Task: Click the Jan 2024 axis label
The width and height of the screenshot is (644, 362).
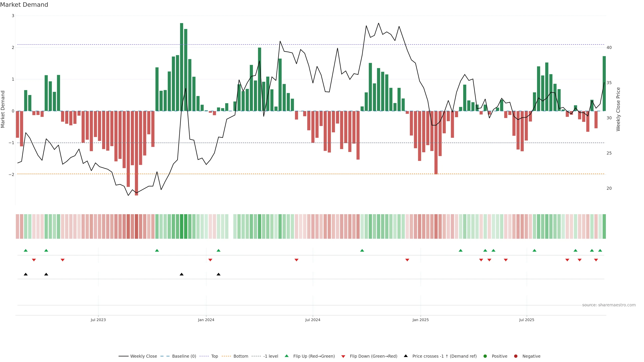Action: click(206, 320)
